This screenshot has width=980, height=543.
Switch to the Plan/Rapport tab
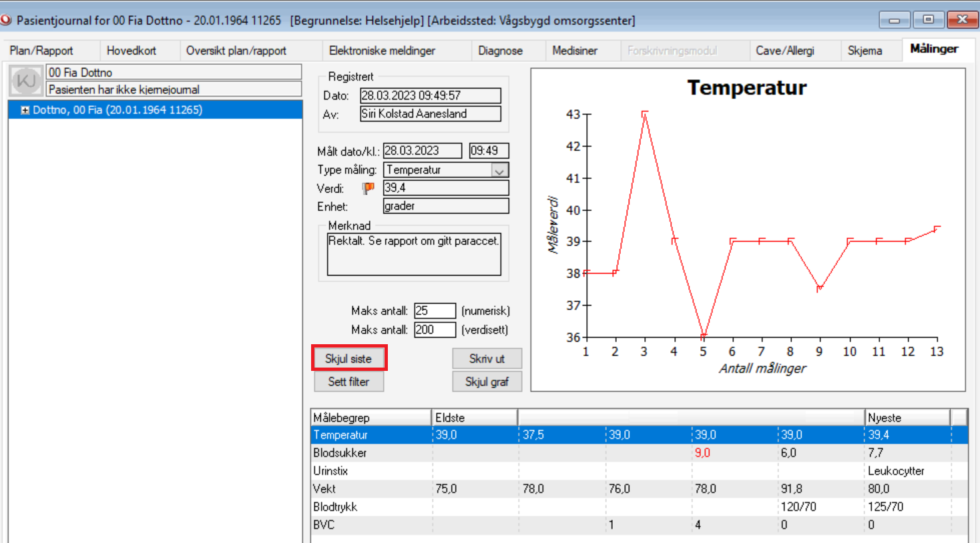[x=41, y=51]
